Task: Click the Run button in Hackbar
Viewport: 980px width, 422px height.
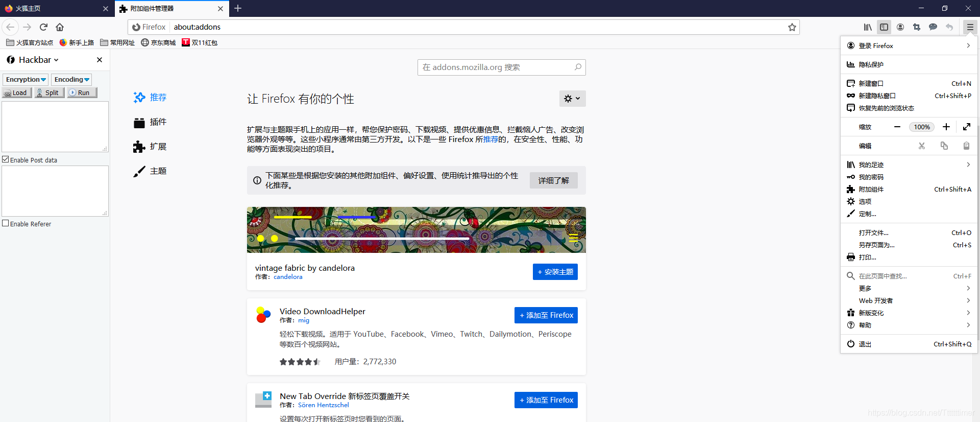Action: pyautogui.click(x=82, y=92)
